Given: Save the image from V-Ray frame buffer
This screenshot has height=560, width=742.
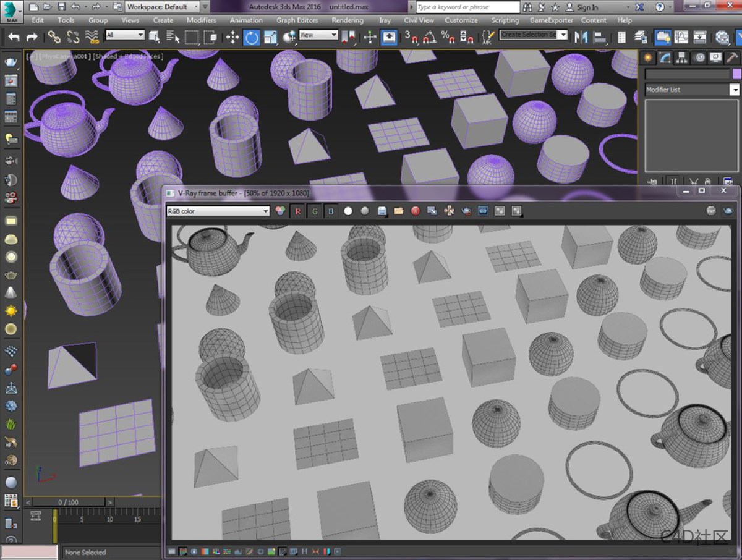Looking at the screenshot, I should click(x=382, y=211).
